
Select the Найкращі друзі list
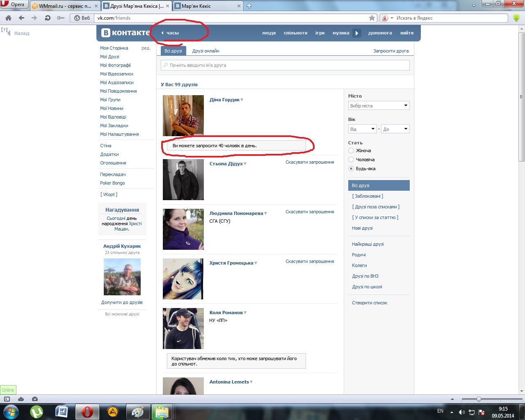(368, 244)
